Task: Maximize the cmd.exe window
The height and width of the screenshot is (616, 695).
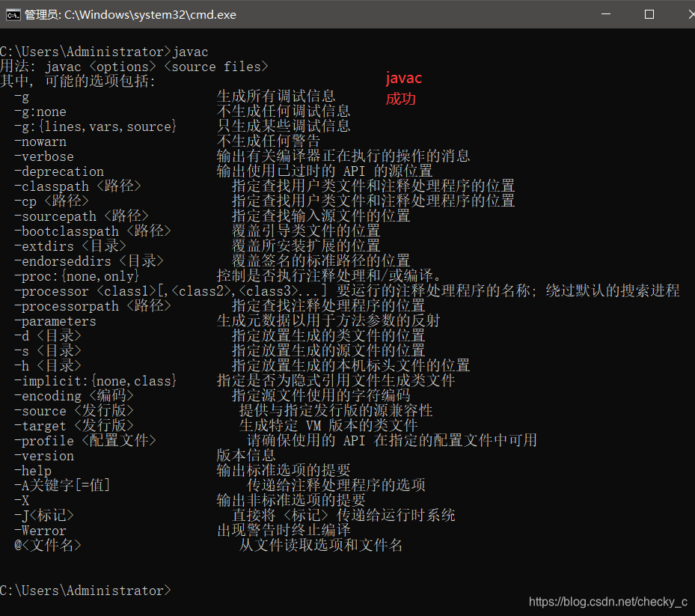Action: click(649, 14)
